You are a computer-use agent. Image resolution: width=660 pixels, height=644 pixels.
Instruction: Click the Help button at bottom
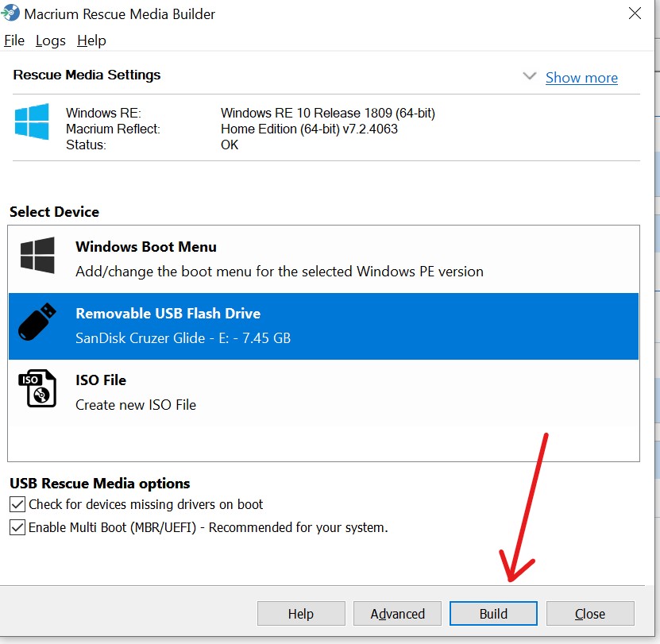pos(301,614)
